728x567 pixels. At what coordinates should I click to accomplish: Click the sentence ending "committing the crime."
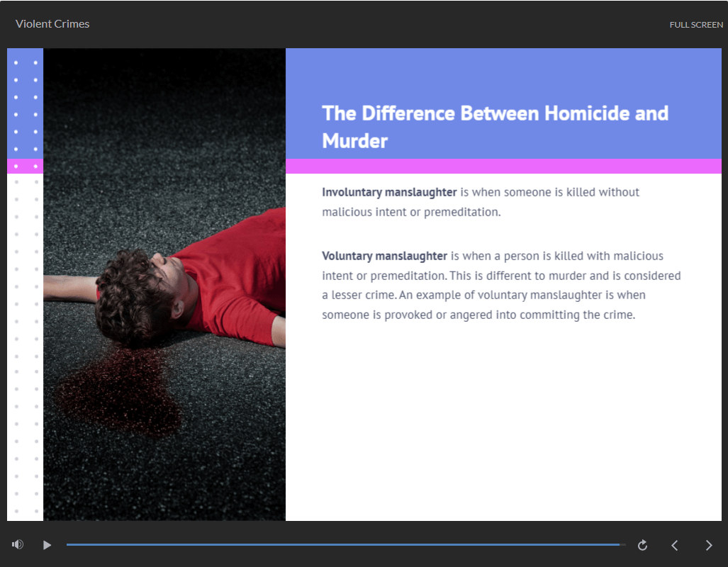click(478, 315)
